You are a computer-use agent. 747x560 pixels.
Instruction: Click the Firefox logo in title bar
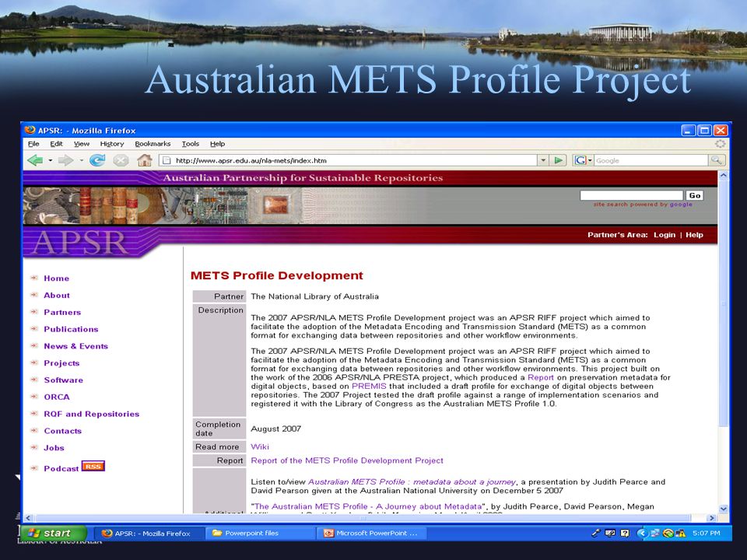[x=30, y=130]
